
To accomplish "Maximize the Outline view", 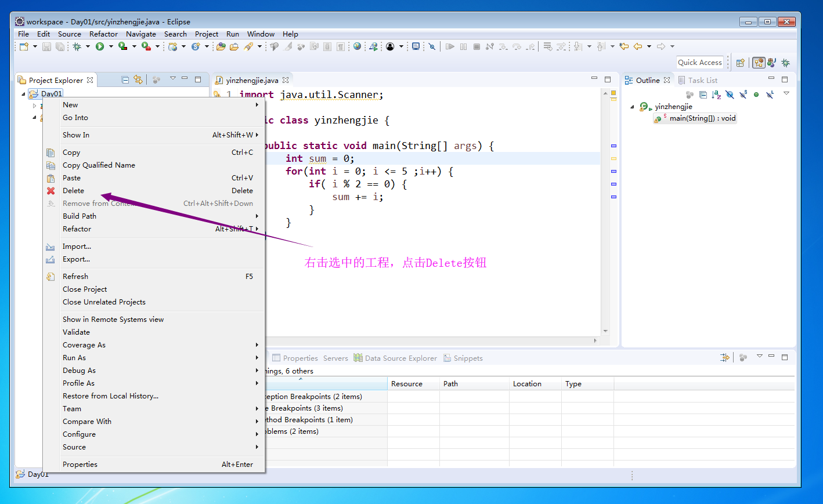I will (x=785, y=79).
